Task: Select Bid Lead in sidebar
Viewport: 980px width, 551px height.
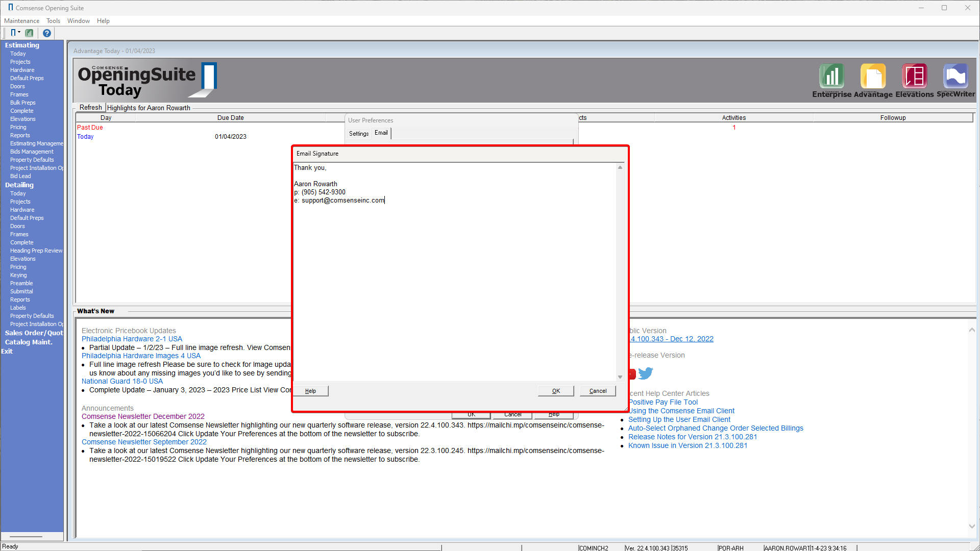Action: pyautogui.click(x=20, y=176)
